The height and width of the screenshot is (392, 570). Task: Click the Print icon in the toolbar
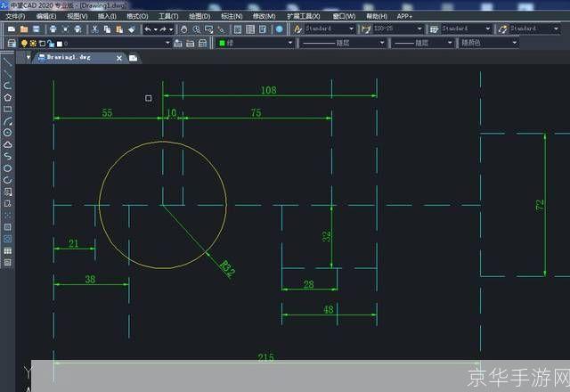pos(53,29)
